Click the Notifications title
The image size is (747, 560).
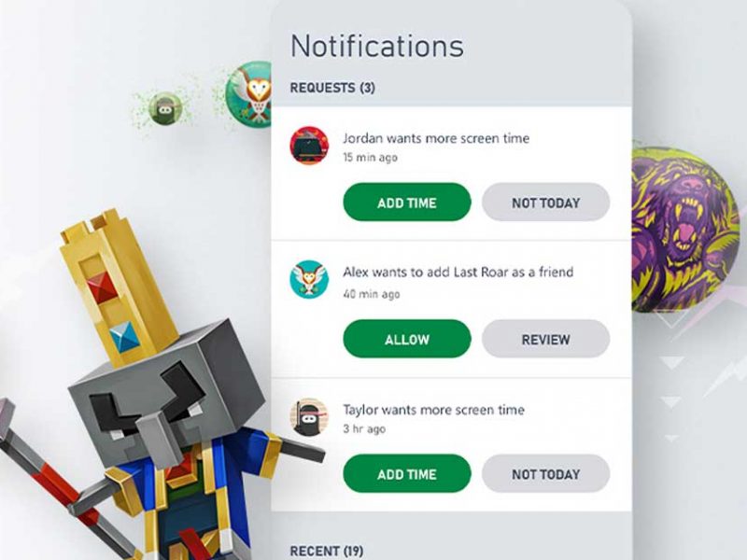[x=377, y=46]
